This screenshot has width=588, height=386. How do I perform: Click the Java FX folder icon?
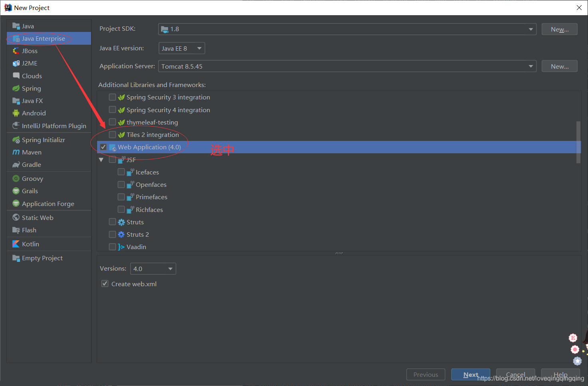click(x=16, y=101)
